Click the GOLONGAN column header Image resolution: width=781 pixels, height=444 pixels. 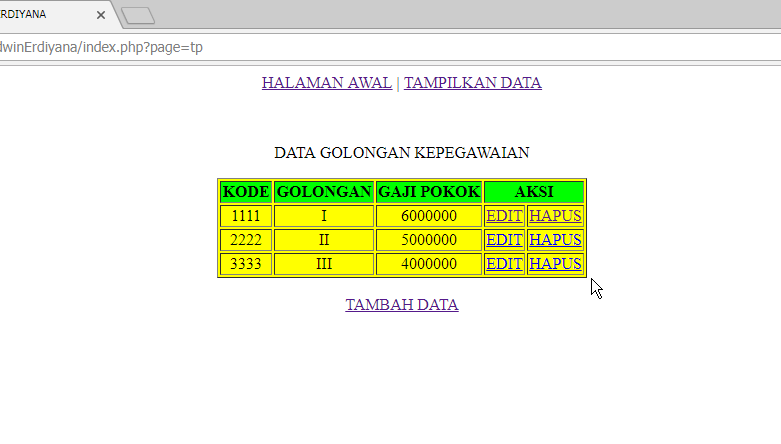coord(324,192)
